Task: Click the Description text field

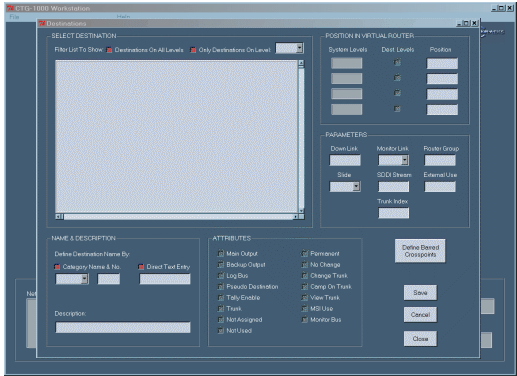Action: (x=123, y=327)
